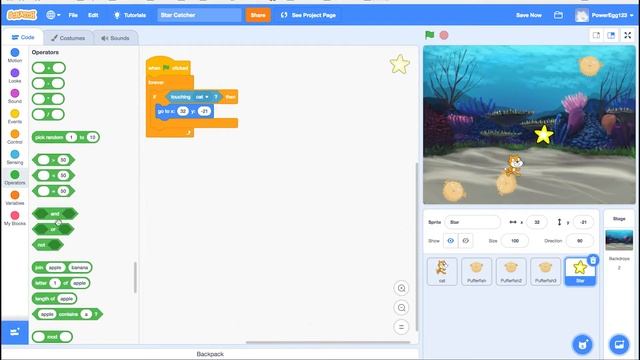Viewport: 640px width, 360px height.
Task: Zoom in the code workspace
Action: coord(401,289)
